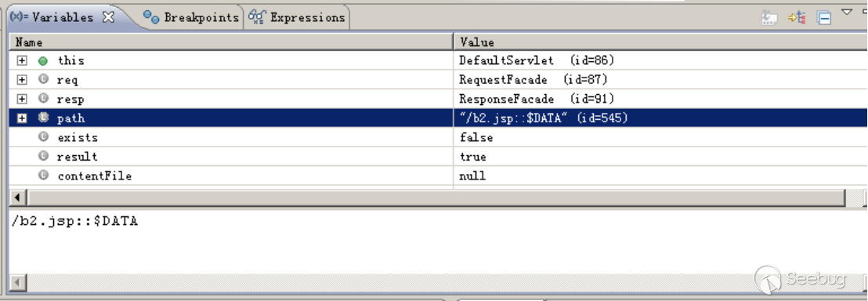Select the 'result' variable row
Viewport: 868px width, 301px height.
pyautogui.click(x=438, y=156)
